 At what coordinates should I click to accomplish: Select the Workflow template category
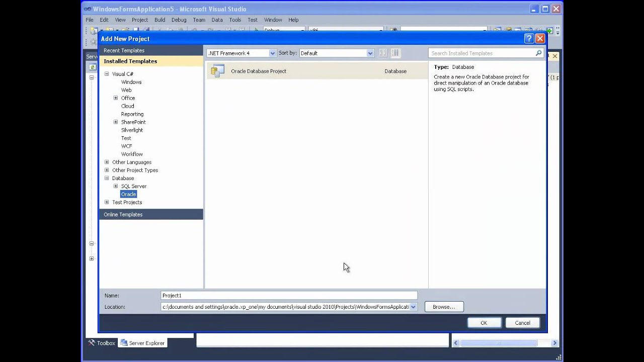point(132,154)
